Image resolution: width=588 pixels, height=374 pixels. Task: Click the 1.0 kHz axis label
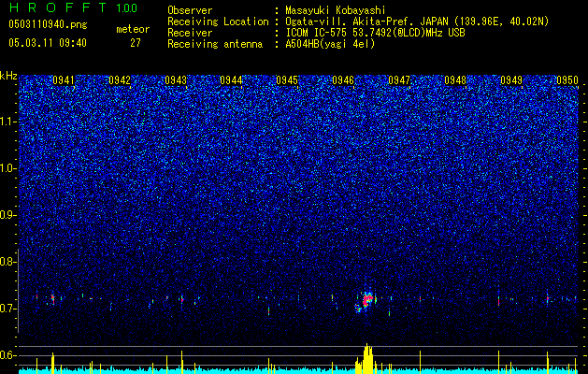7,168
